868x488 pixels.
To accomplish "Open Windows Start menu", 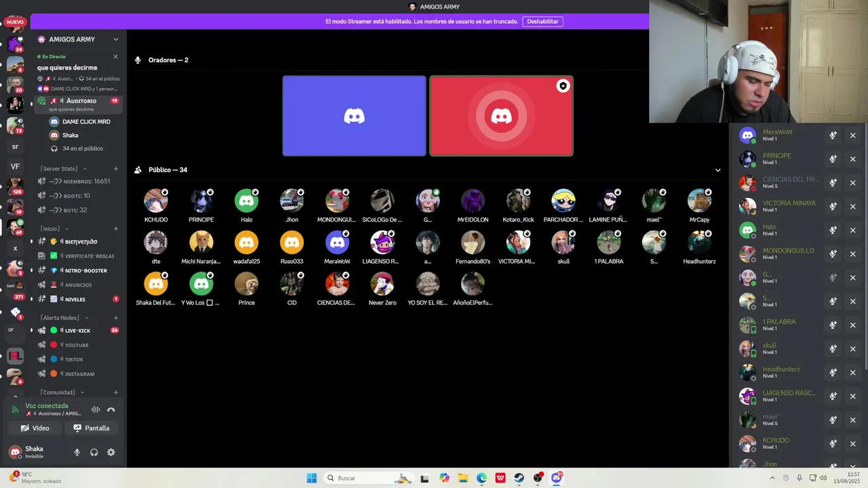I will [311, 478].
